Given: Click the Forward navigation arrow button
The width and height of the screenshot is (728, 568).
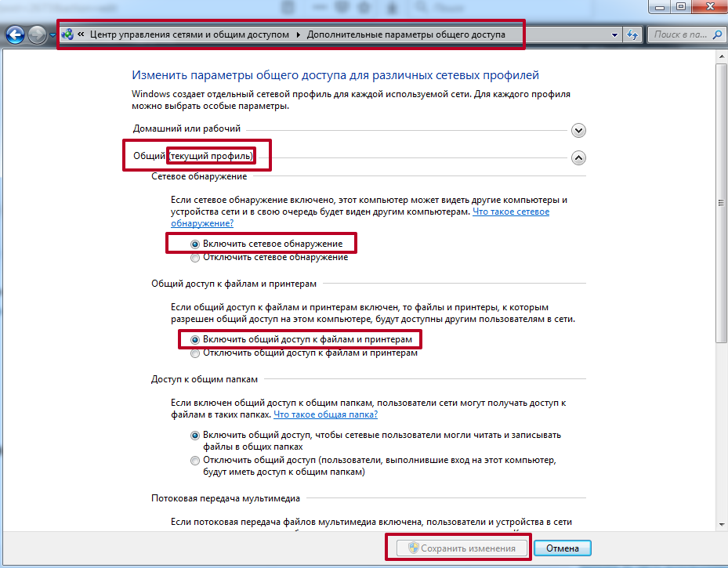Looking at the screenshot, I should click(37, 35).
